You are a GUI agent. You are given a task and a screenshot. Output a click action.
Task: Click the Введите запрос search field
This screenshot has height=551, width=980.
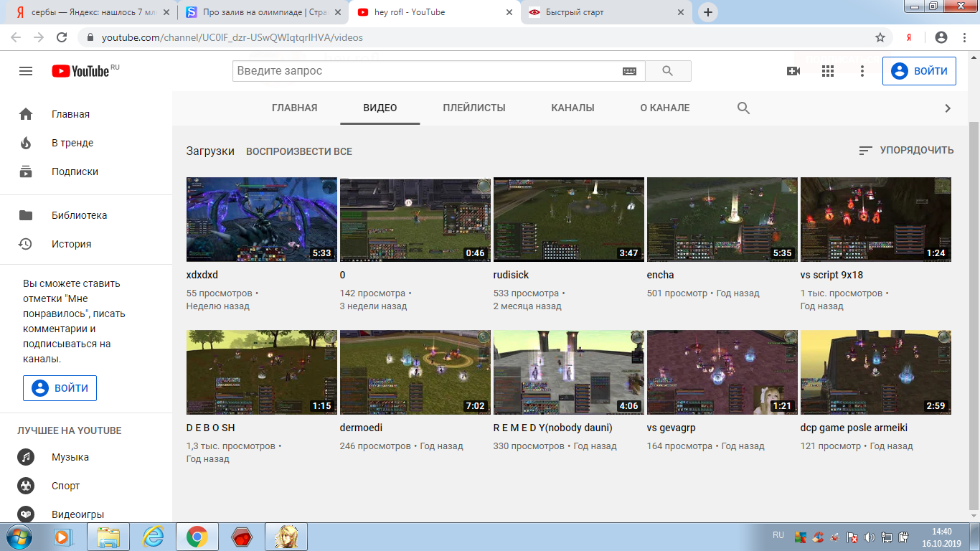[427, 71]
